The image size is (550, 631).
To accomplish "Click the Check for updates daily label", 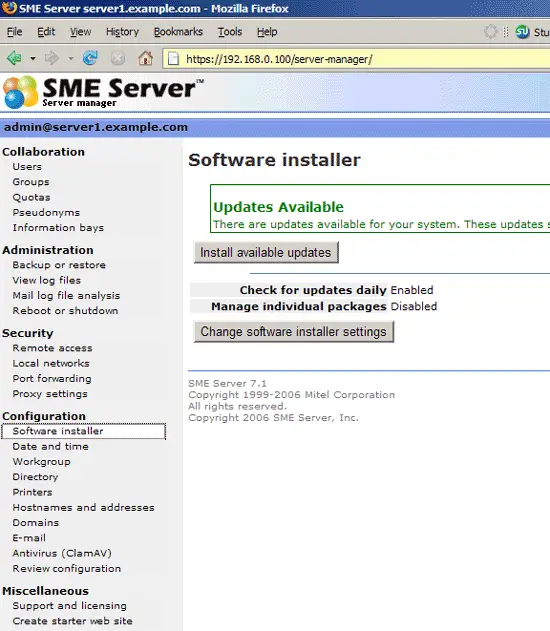I will (313, 290).
